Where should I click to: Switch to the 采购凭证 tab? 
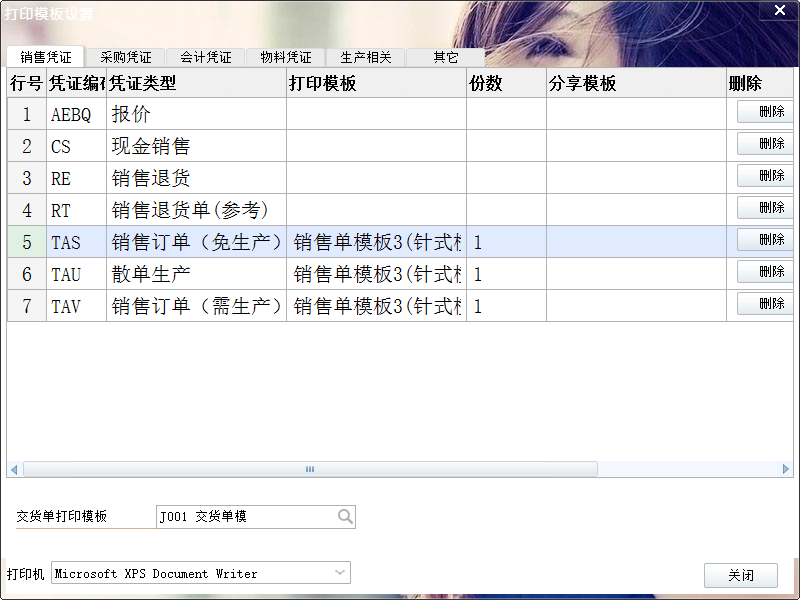point(126,58)
